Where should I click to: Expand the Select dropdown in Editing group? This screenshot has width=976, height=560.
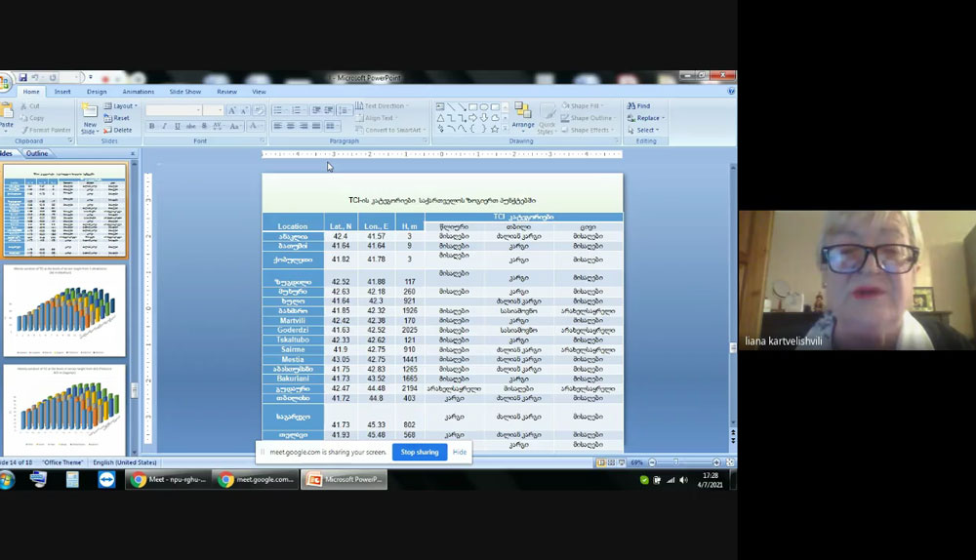[647, 130]
